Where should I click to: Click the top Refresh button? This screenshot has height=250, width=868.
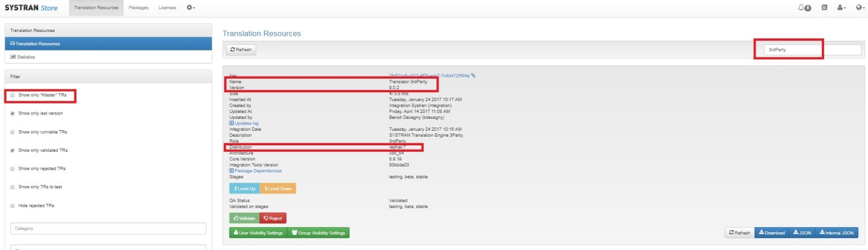241,49
